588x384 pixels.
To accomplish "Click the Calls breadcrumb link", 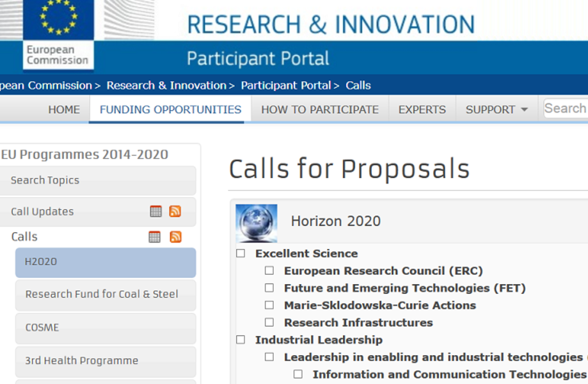I will click(x=358, y=86).
